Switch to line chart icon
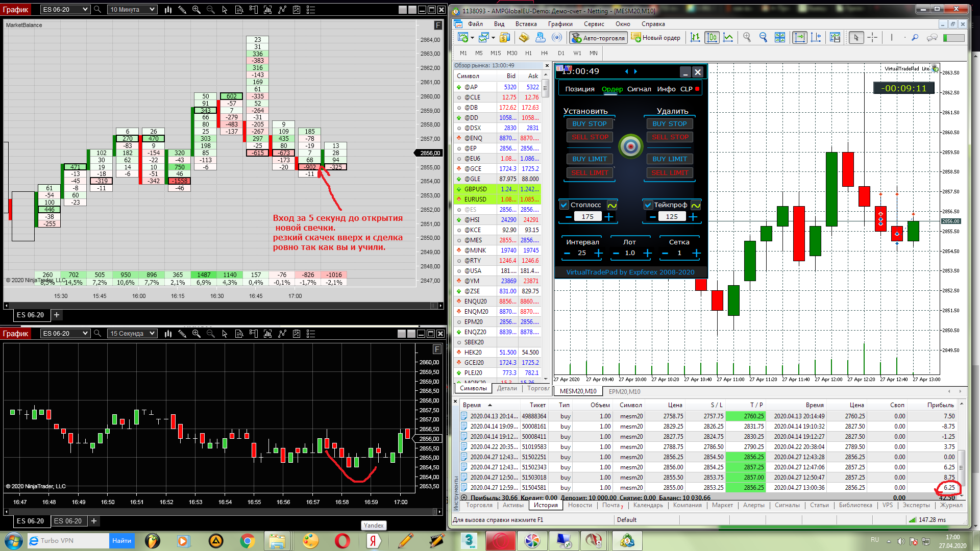Viewport: 980px width, 551px height. tap(728, 37)
